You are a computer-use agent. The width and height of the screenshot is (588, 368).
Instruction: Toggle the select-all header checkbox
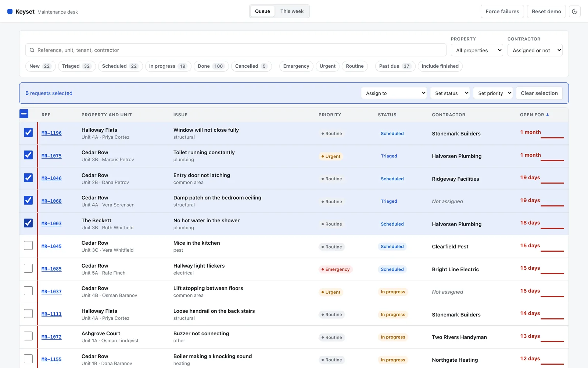point(24,114)
